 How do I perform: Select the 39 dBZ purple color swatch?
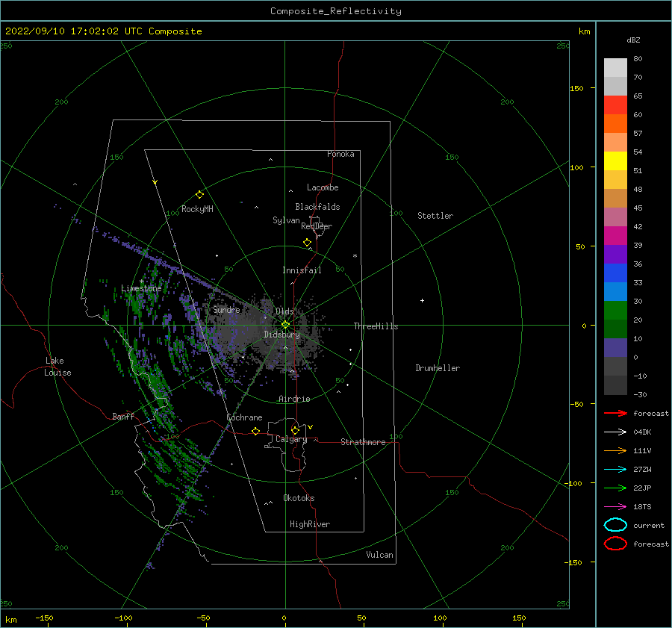click(615, 254)
